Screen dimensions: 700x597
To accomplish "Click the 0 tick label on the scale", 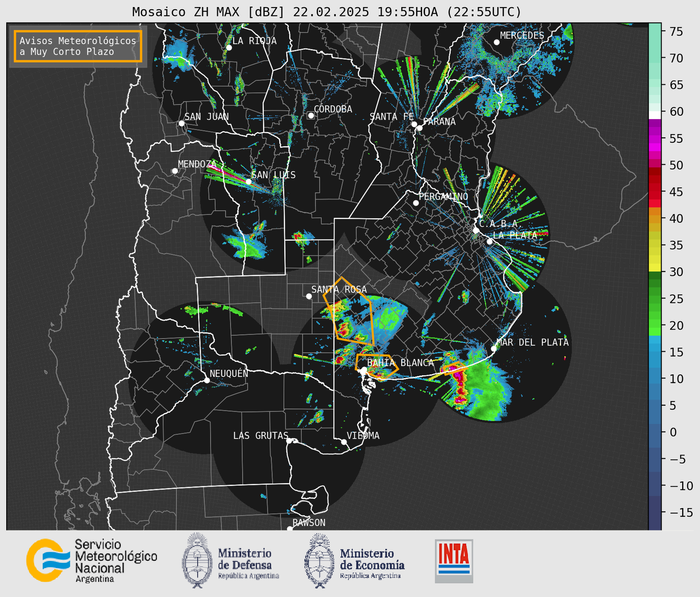I will click(673, 432).
